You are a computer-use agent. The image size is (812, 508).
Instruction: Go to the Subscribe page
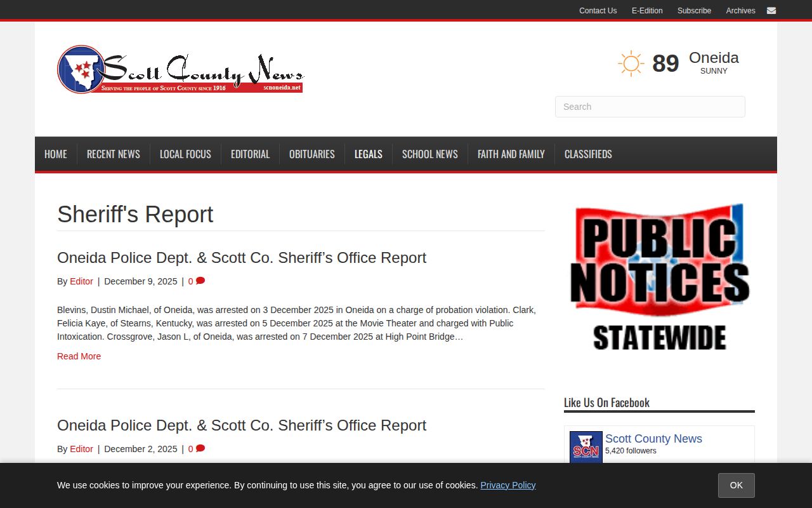[x=694, y=11]
